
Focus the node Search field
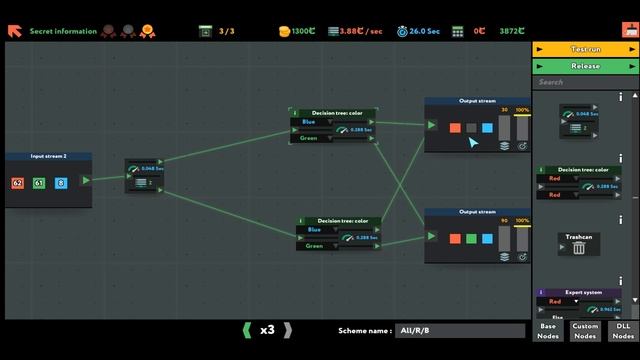[586, 82]
